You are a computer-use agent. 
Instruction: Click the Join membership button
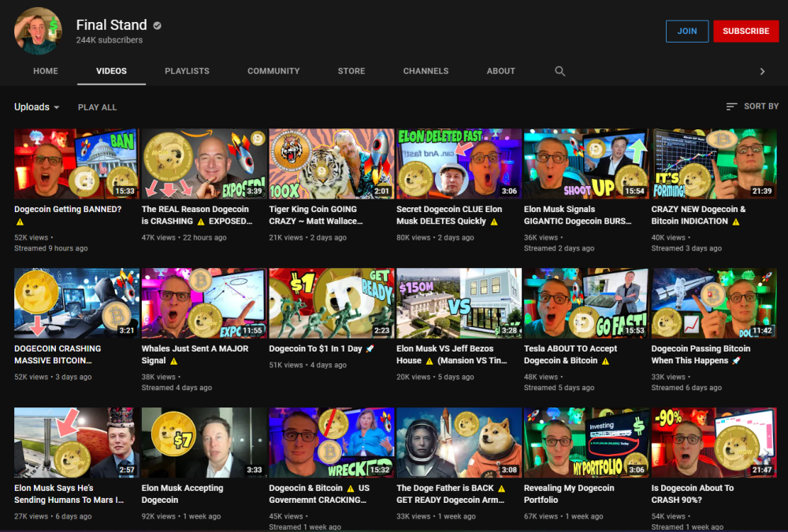coord(687,32)
